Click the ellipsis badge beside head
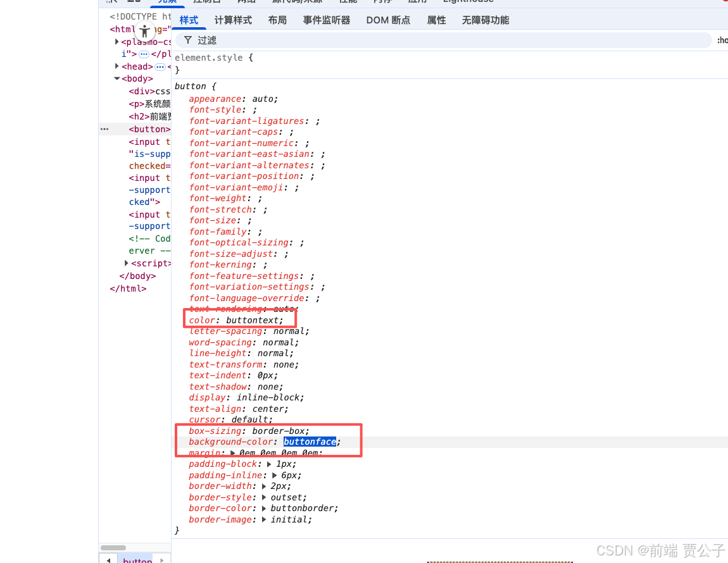The image size is (728, 563). (x=160, y=67)
